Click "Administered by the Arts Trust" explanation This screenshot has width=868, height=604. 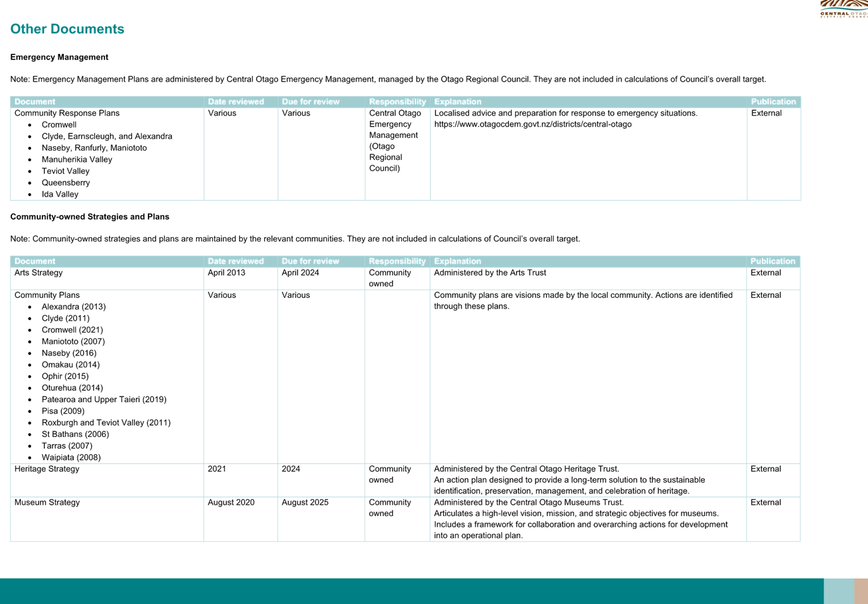click(x=490, y=273)
